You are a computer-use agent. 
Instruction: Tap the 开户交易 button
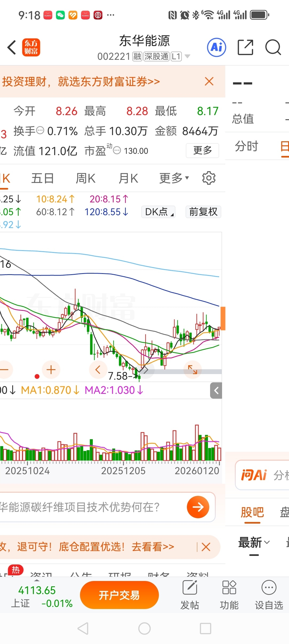pyautogui.click(x=119, y=595)
